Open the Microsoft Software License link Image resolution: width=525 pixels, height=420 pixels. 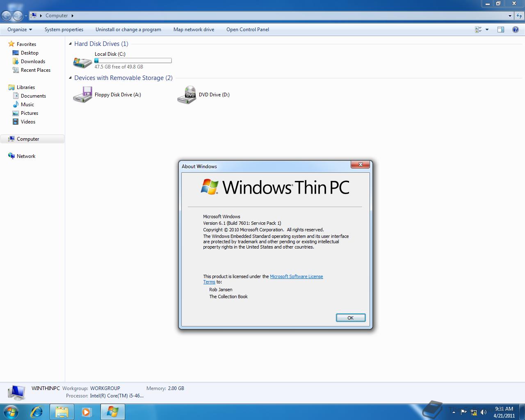click(x=297, y=276)
